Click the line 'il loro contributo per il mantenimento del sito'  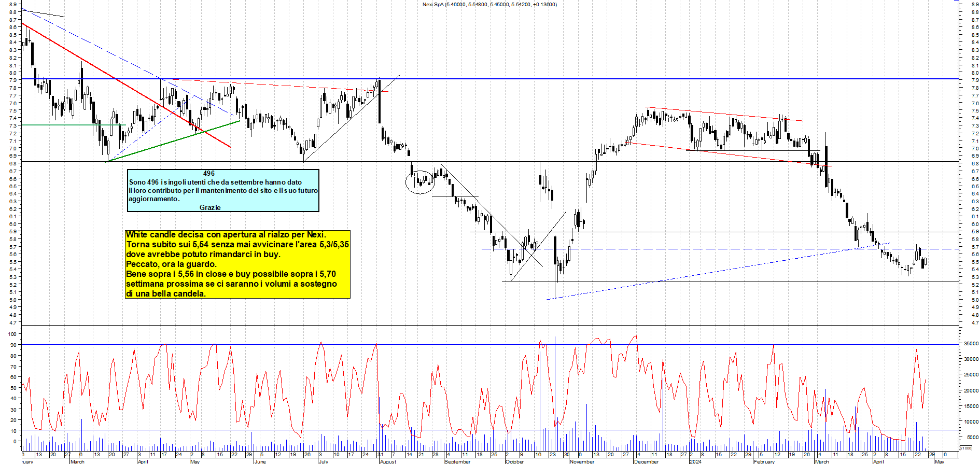(223, 190)
